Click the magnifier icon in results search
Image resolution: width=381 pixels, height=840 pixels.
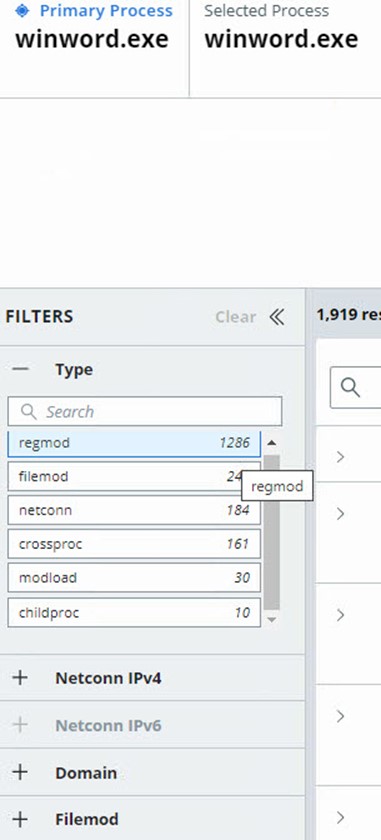tap(350, 387)
